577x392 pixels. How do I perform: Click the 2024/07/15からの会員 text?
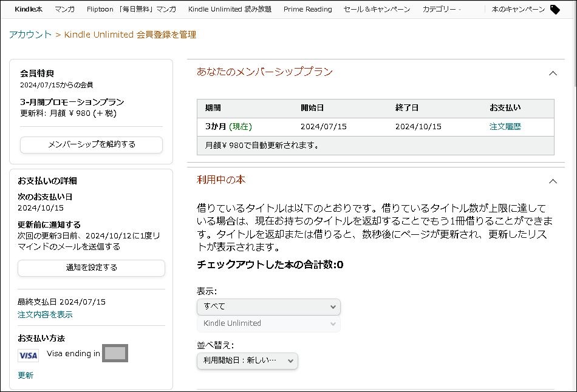(x=56, y=85)
